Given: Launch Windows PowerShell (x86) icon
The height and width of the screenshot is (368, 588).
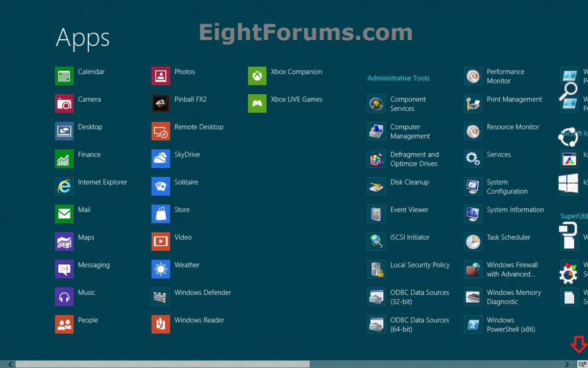Looking at the screenshot, I should point(473,324).
